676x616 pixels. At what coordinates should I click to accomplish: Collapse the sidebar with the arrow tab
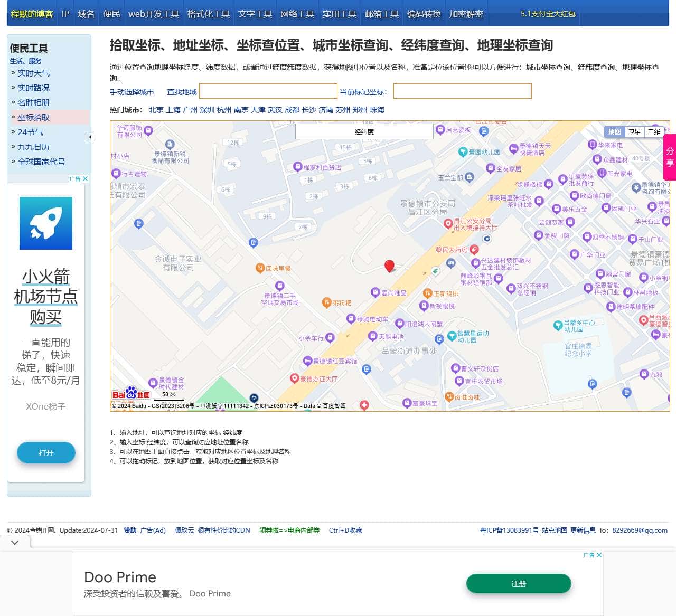pyautogui.click(x=90, y=136)
